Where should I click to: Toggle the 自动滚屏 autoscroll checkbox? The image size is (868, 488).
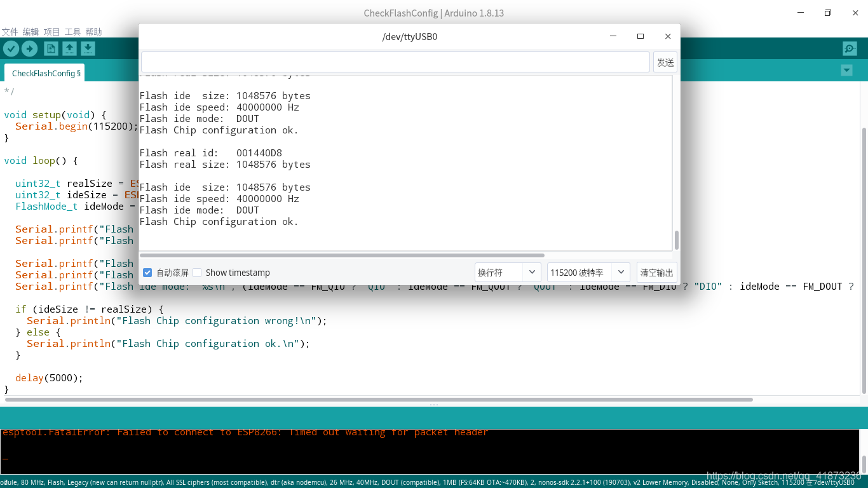point(147,273)
